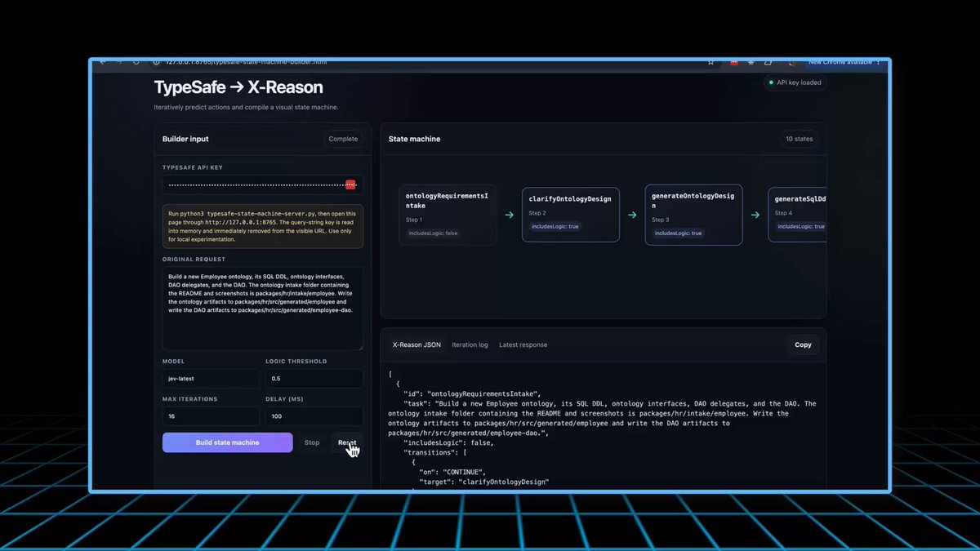Click the red password manager icon in API key field
This screenshot has height=551, width=980.
(350, 185)
